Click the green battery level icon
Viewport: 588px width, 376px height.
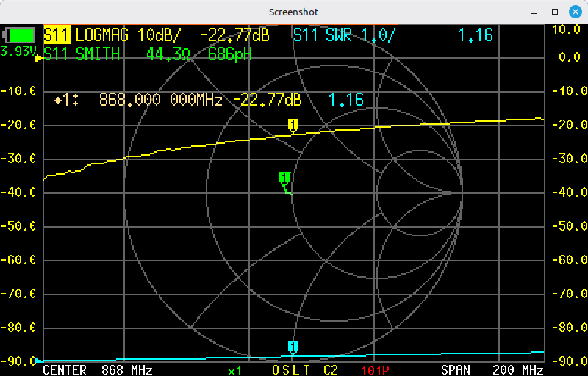[20, 35]
